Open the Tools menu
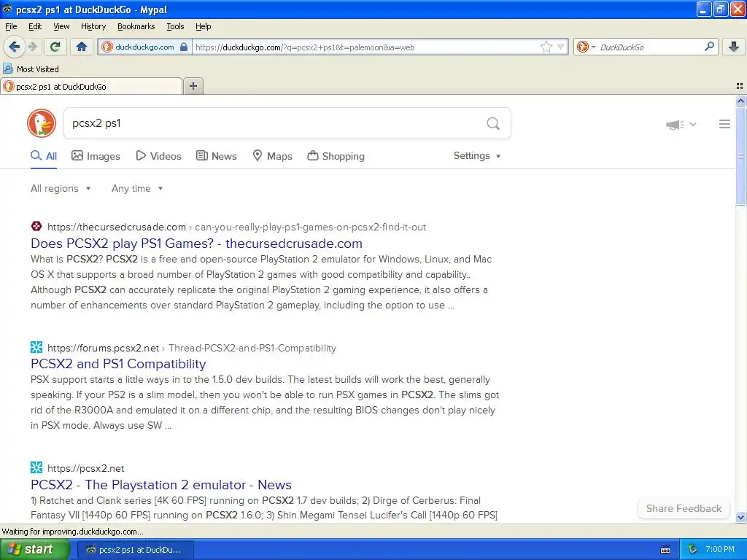The width and height of the screenshot is (747, 560). (175, 26)
